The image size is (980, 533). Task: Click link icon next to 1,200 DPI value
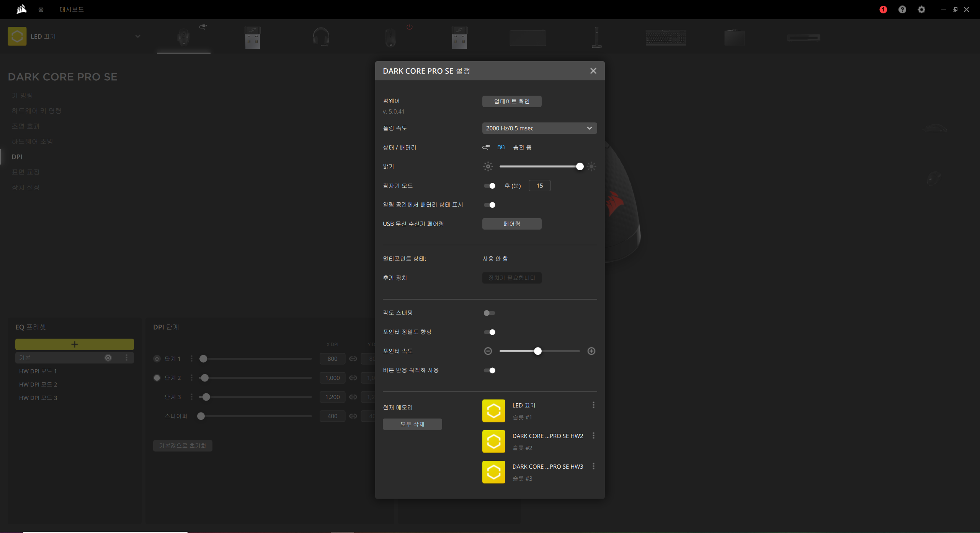tap(353, 397)
